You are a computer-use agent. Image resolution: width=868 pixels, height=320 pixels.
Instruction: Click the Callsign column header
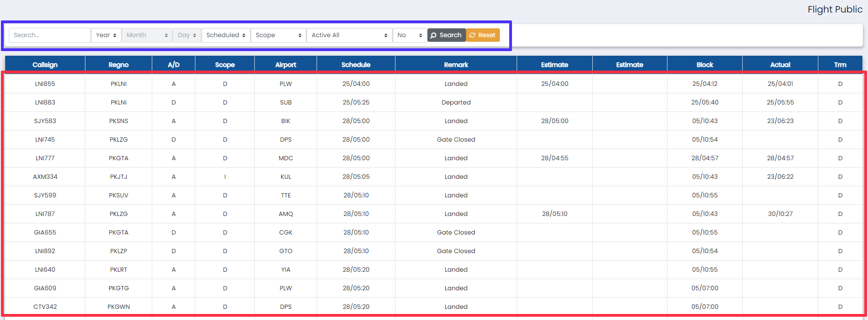pyautogui.click(x=45, y=65)
